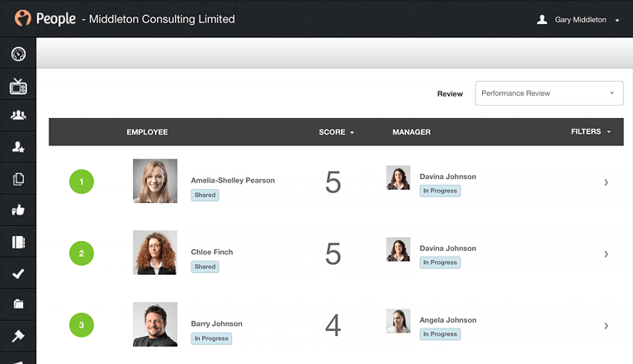Open the documents copy icon

tap(18, 179)
